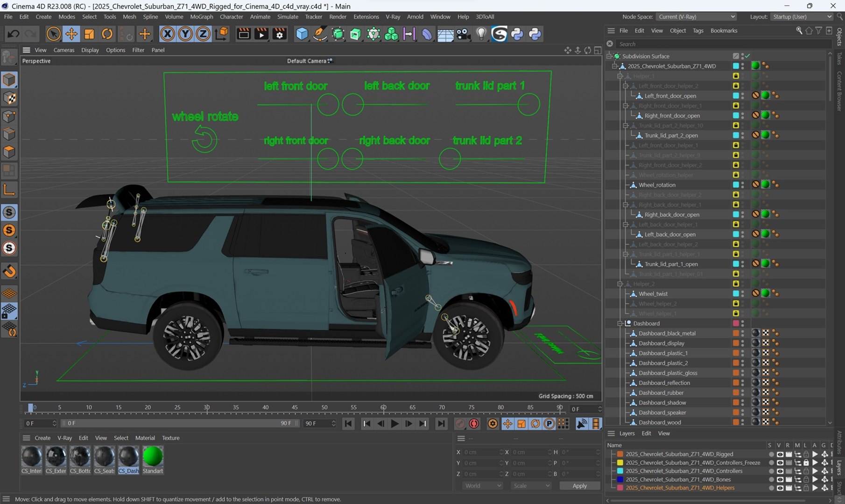Go to end of animation
845x504 pixels.
pyautogui.click(x=441, y=423)
